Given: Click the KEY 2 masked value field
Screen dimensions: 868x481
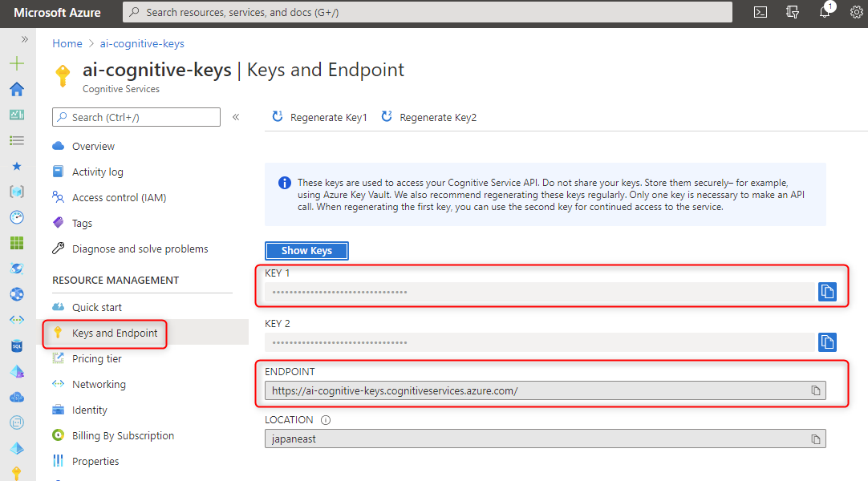Looking at the screenshot, I should [539, 343].
